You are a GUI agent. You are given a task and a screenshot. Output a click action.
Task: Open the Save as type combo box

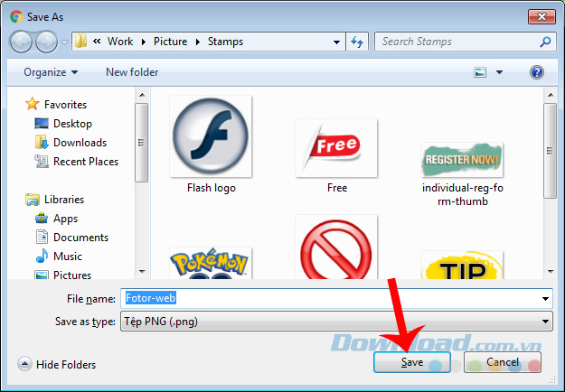(336, 322)
